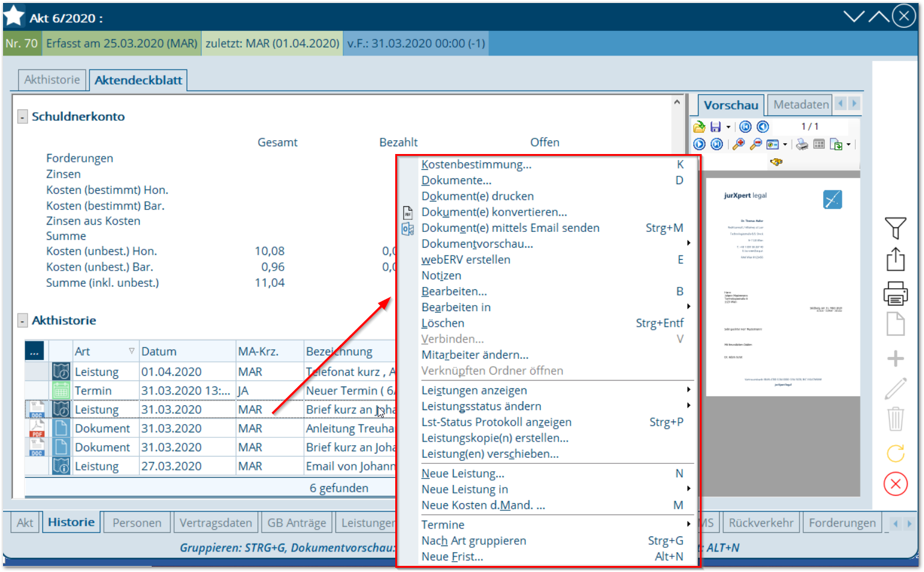Expand the Leistungsstatus ändern submenu
924x572 pixels.
[x=688, y=405]
